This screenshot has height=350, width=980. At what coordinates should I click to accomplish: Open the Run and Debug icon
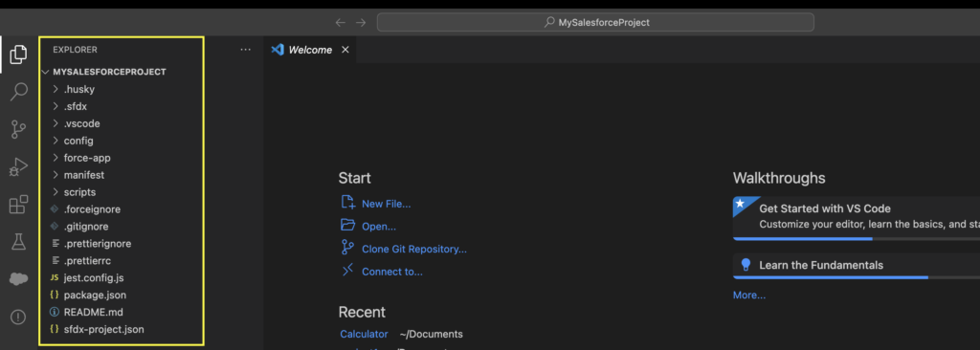coord(19,167)
